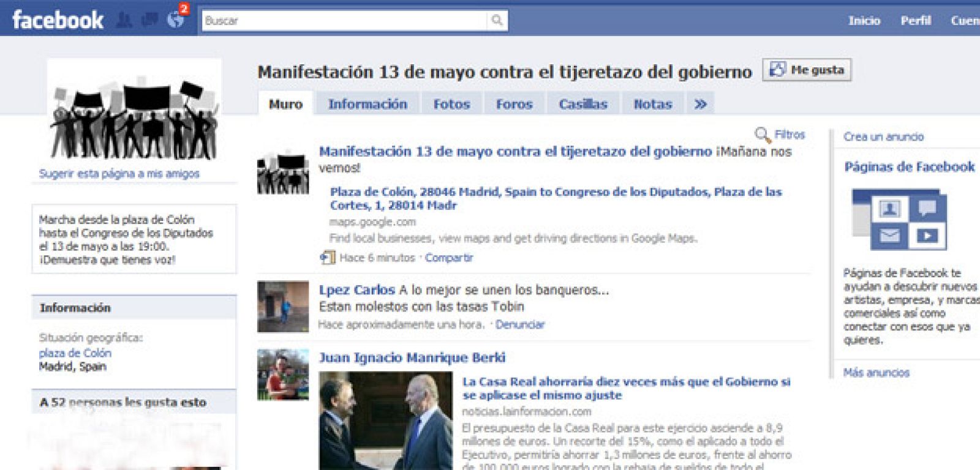This screenshot has width=980, height=470.
Task: Click maps.google.com source text
Action: [372, 222]
